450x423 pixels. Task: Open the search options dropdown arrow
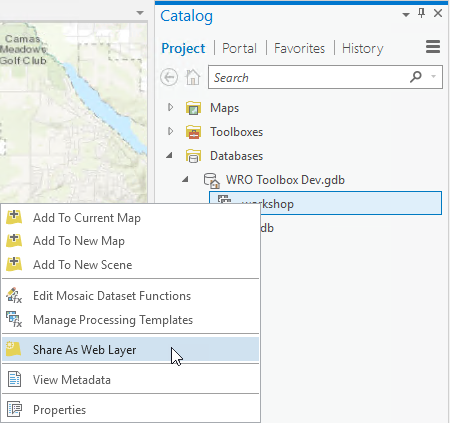pyautogui.click(x=433, y=77)
